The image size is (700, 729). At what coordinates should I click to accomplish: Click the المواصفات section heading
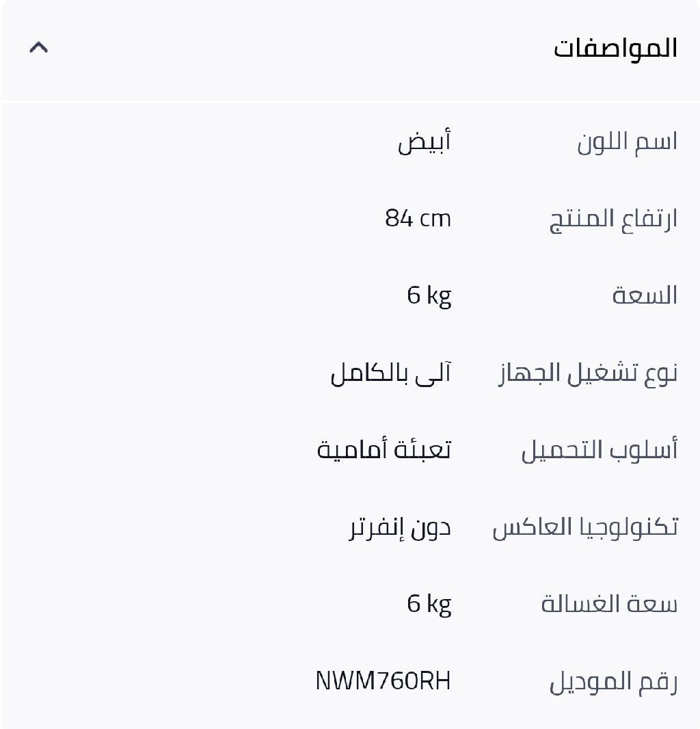click(615, 49)
